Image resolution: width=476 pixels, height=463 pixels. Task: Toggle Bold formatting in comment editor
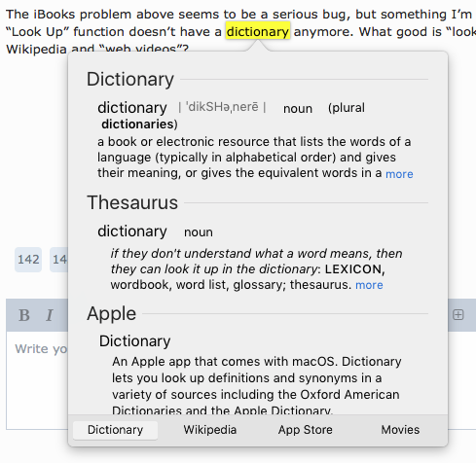[24, 315]
